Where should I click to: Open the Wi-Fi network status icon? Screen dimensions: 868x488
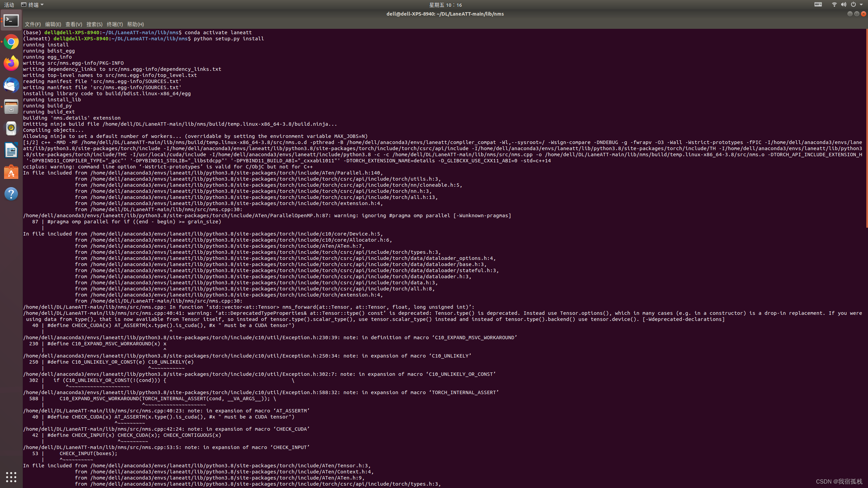[x=834, y=4]
